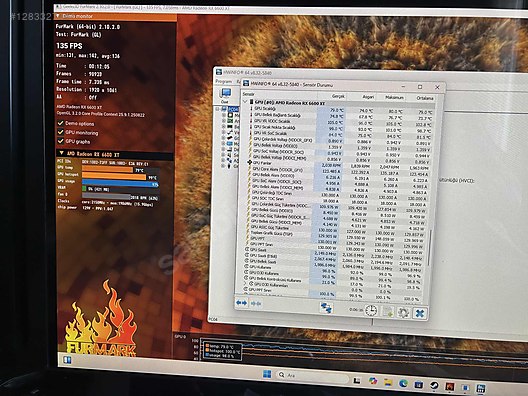Click the blue GPU usage bar in FurMark
The width and height of the screenshot is (528, 396).
[x=121, y=183]
